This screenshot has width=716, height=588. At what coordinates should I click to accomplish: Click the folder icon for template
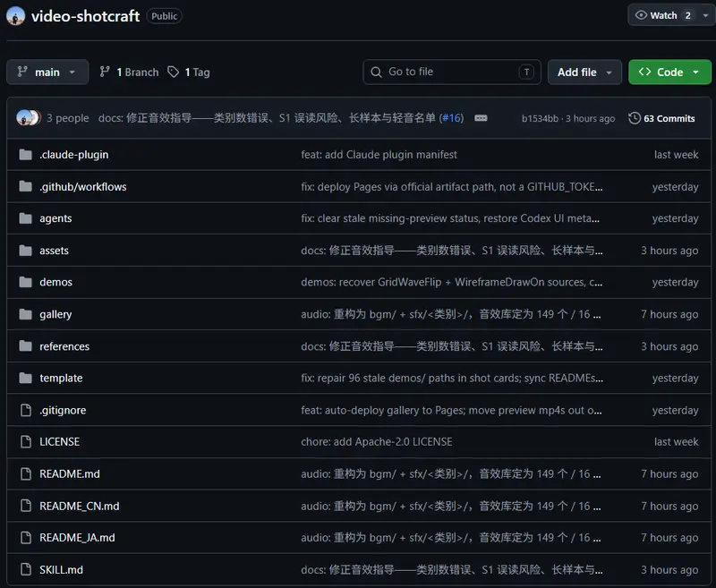(x=26, y=378)
